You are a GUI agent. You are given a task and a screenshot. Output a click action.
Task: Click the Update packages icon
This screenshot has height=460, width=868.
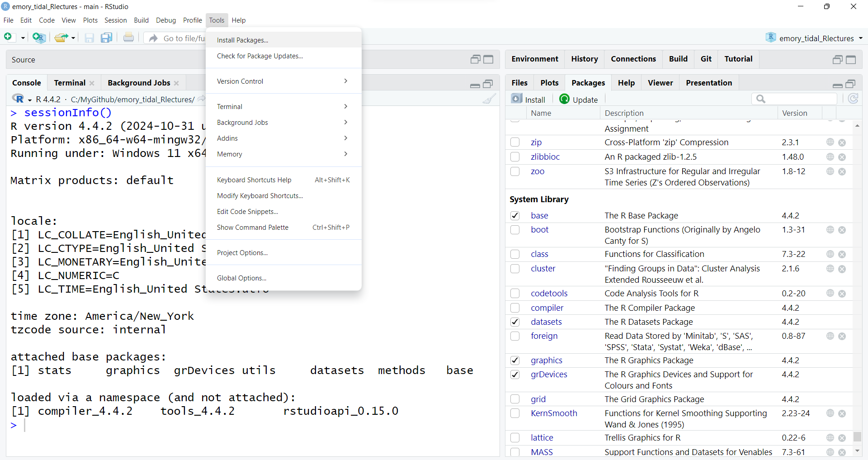click(x=579, y=100)
